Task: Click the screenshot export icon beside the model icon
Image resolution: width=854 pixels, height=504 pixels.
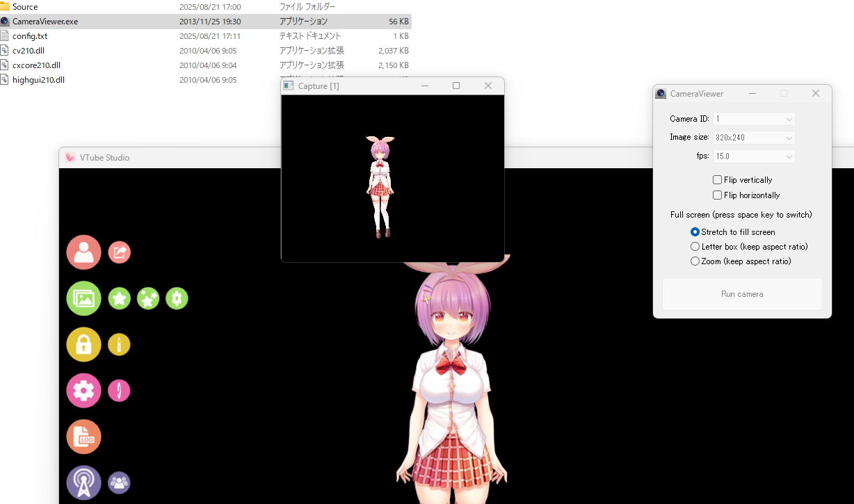Action: coord(119,252)
